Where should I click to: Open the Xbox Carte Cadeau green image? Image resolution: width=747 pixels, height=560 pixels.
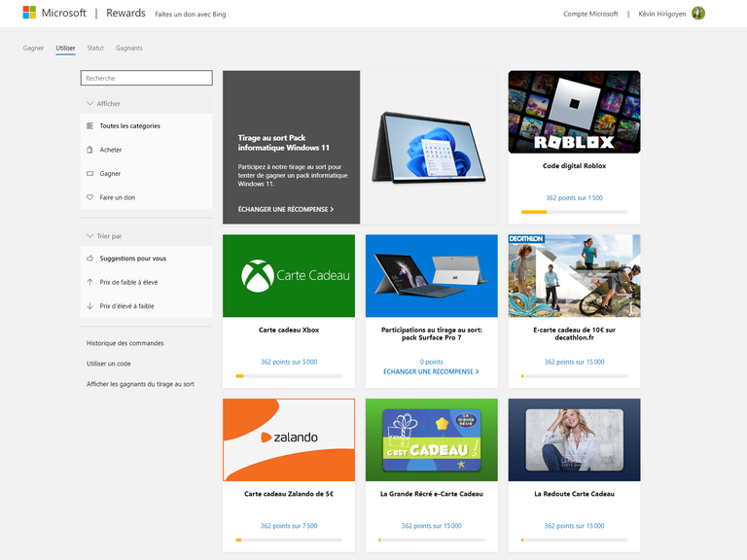289,276
